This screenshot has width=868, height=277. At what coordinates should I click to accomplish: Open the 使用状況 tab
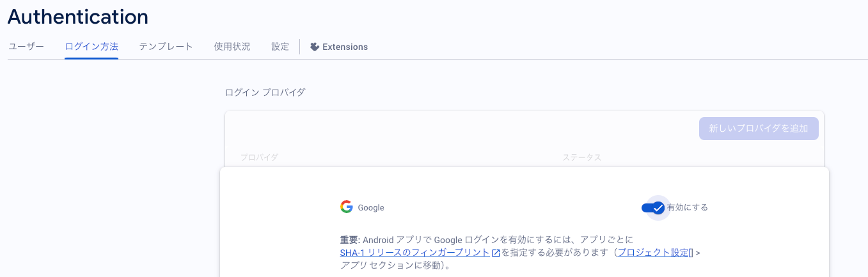pos(232,47)
